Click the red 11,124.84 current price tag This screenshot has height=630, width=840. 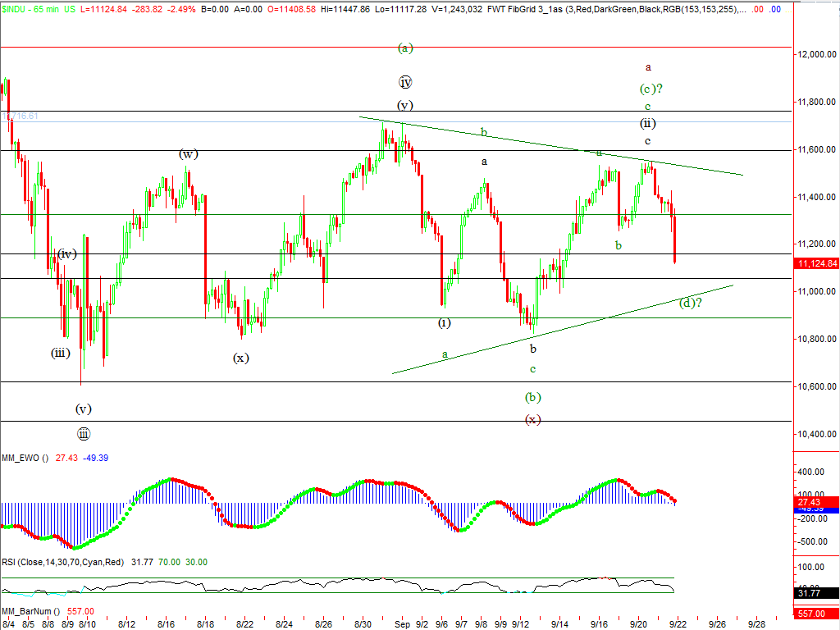[816, 263]
